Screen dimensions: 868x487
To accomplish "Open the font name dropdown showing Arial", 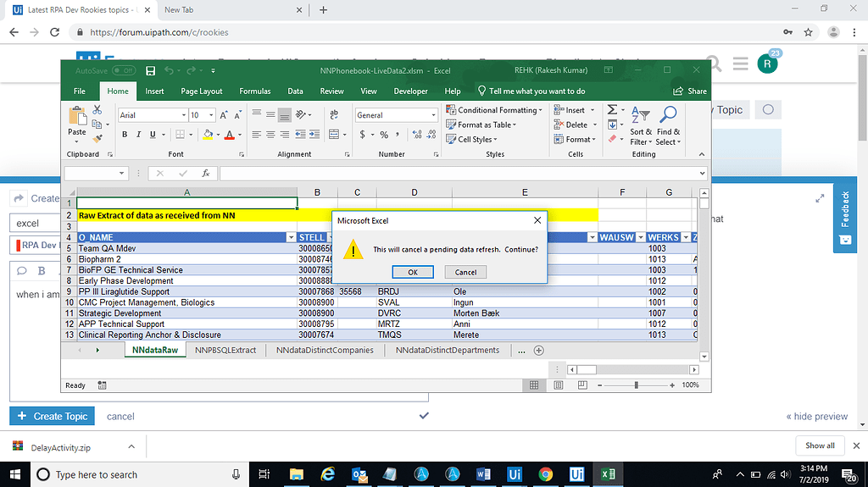I will (183, 115).
